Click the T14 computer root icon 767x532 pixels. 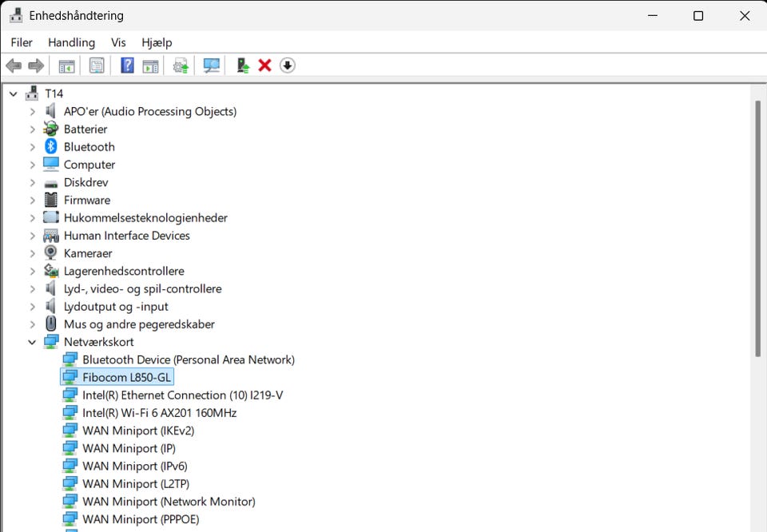pos(32,93)
